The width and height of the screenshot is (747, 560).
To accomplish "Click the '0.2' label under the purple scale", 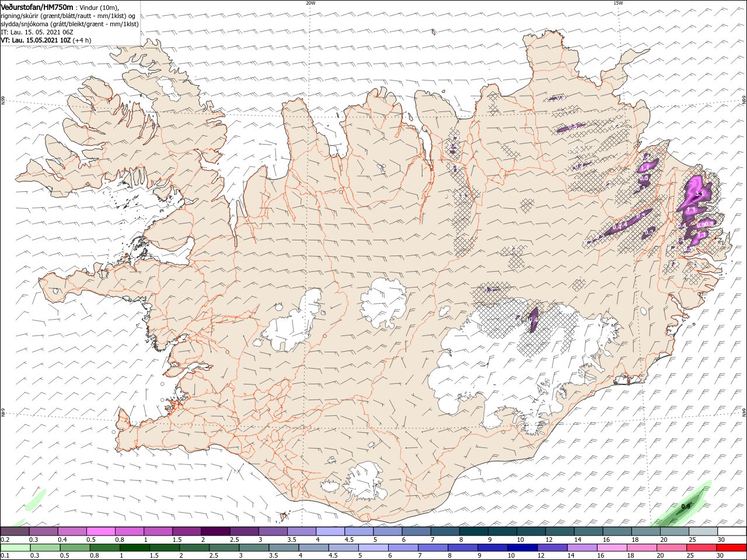I will coord(5,540).
